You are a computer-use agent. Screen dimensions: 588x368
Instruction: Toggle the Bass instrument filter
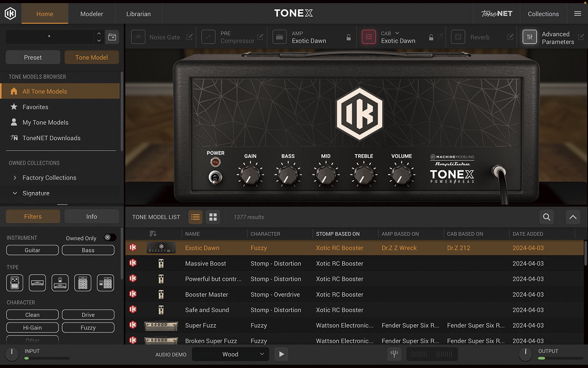[88, 250]
